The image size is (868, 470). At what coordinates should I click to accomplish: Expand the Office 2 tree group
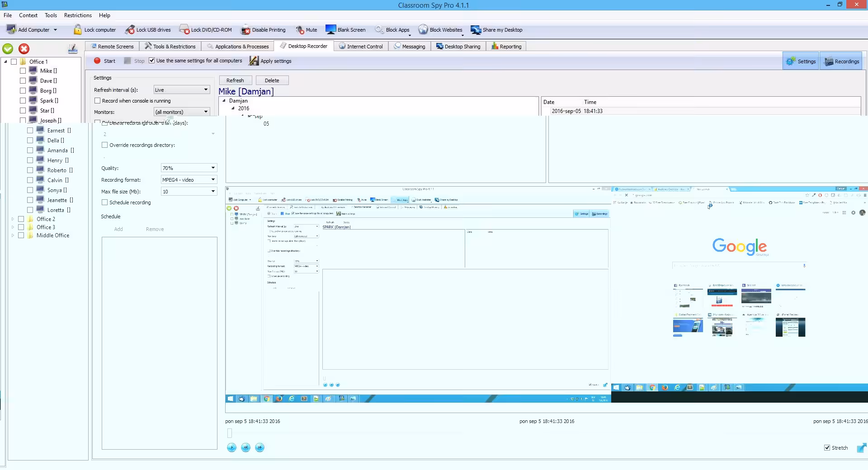13,219
